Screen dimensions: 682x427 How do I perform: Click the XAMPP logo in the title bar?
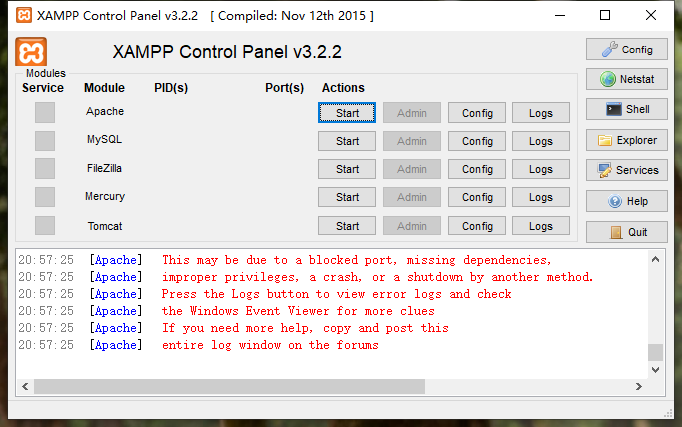tap(24, 15)
